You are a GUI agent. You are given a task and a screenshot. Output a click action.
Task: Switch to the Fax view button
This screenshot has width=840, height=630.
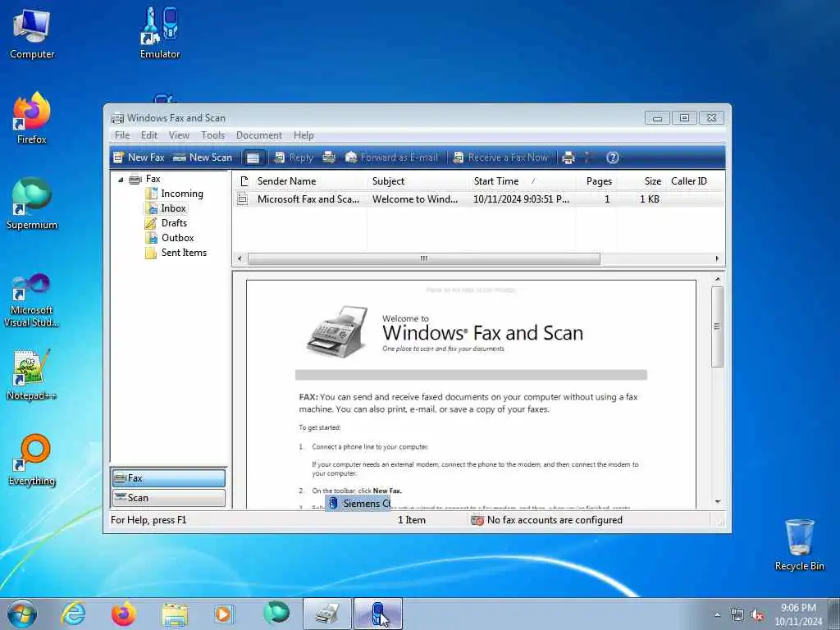point(169,478)
